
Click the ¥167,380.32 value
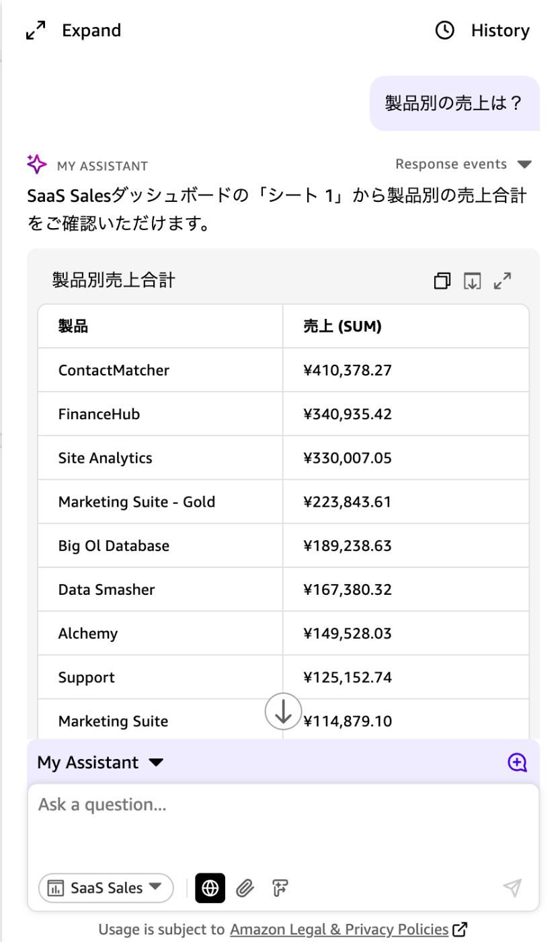[x=348, y=589]
